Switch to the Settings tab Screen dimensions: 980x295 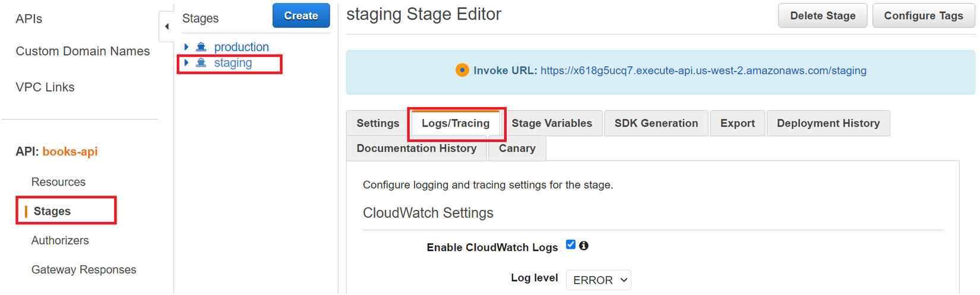[x=378, y=123]
